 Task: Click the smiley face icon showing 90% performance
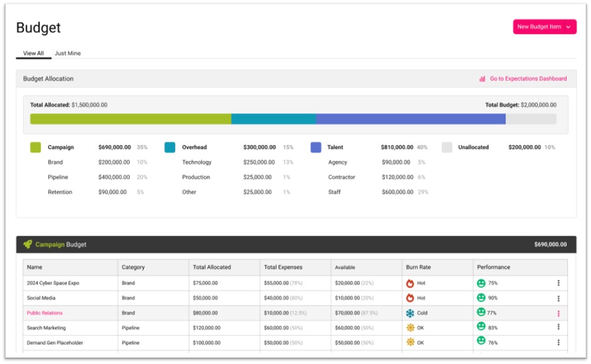point(481,298)
